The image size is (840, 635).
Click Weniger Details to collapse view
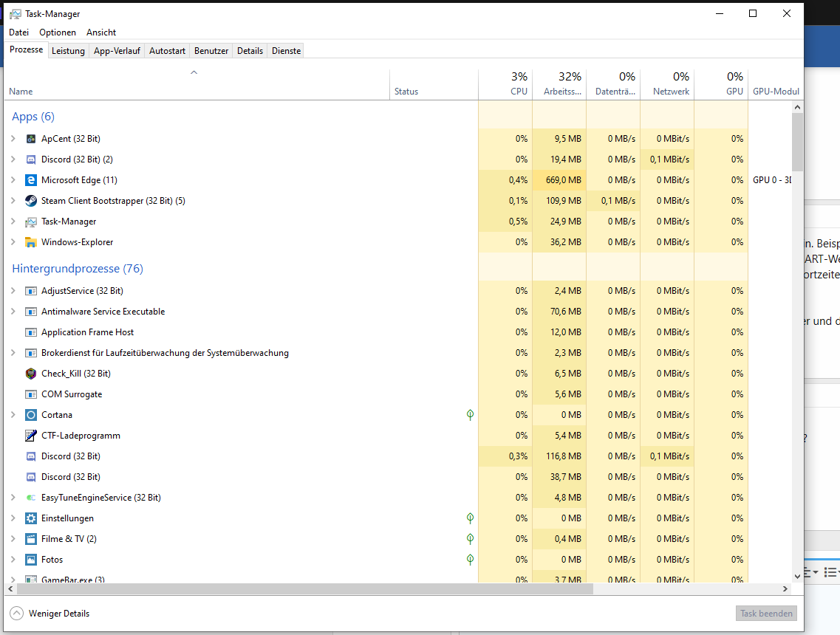[x=49, y=614]
